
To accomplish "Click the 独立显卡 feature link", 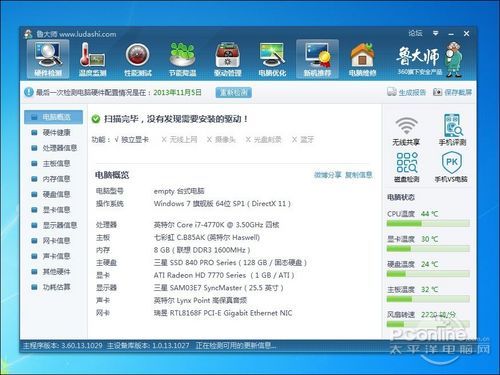I will (x=135, y=139).
